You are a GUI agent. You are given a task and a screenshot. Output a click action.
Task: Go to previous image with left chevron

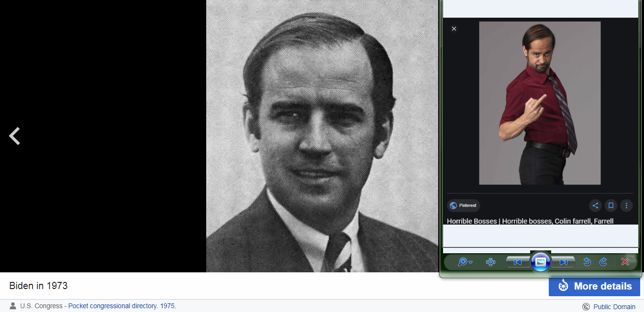[x=15, y=136]
